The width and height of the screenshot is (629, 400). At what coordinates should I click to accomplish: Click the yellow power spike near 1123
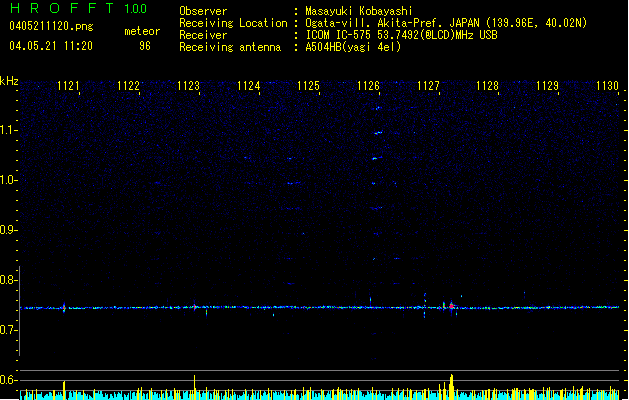(x=195, y=387)
